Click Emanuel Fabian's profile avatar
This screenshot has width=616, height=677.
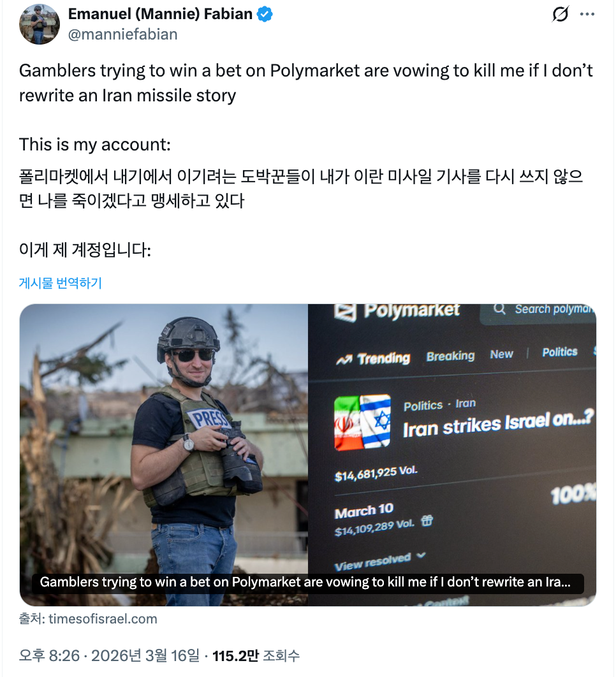pos(39,24)
